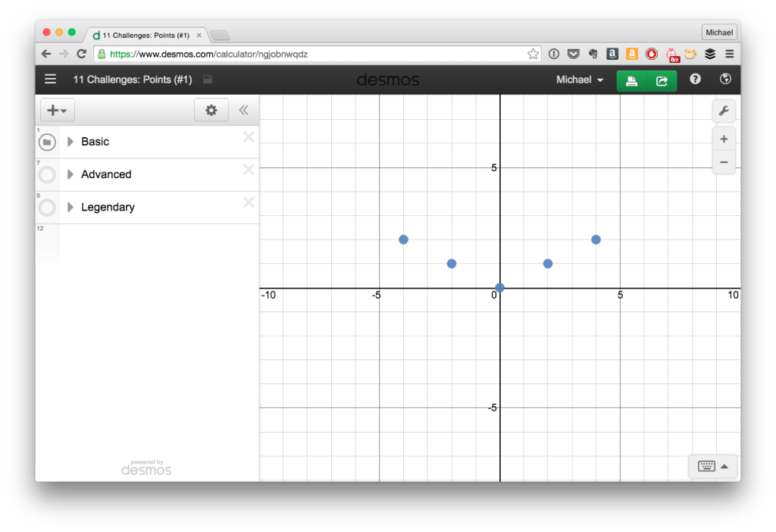Open the Michael account dropdown

[x=580, y=80]
